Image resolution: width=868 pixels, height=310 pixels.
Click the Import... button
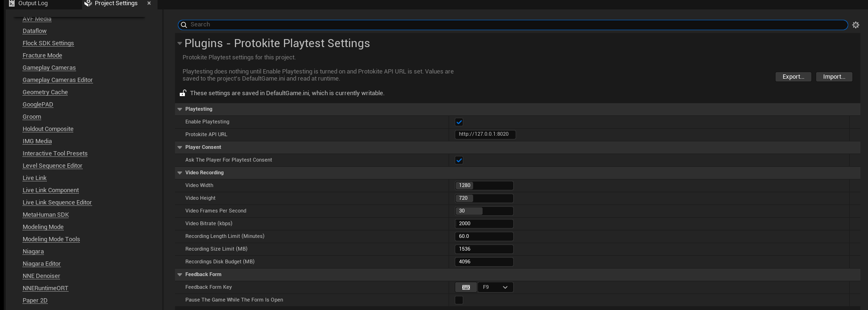click(834, 77)
